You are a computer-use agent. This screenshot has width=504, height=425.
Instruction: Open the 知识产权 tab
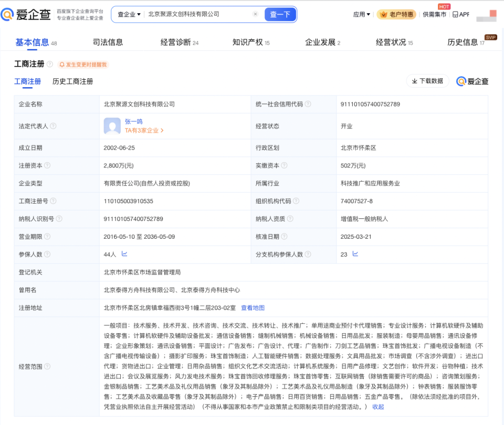pyautogui.click(x=251, y=42)
